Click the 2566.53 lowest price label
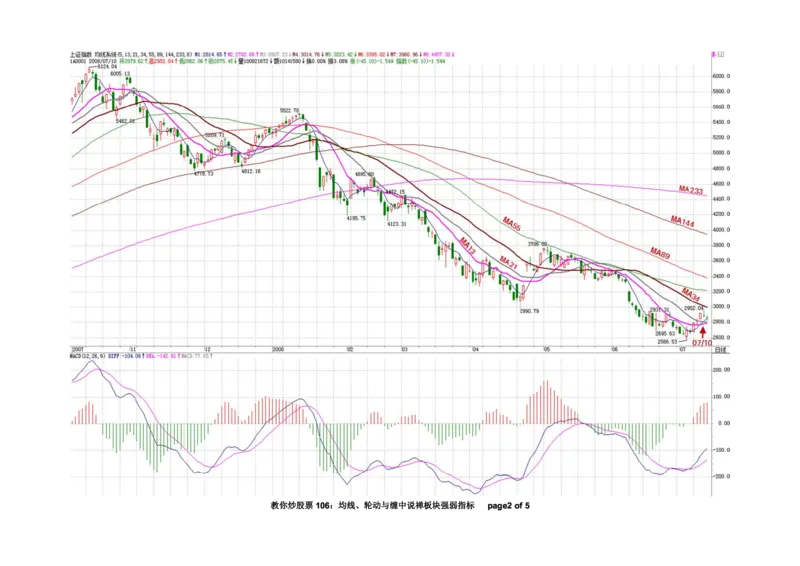This screenshot has width=800, height=566. (x=668, y=342)
